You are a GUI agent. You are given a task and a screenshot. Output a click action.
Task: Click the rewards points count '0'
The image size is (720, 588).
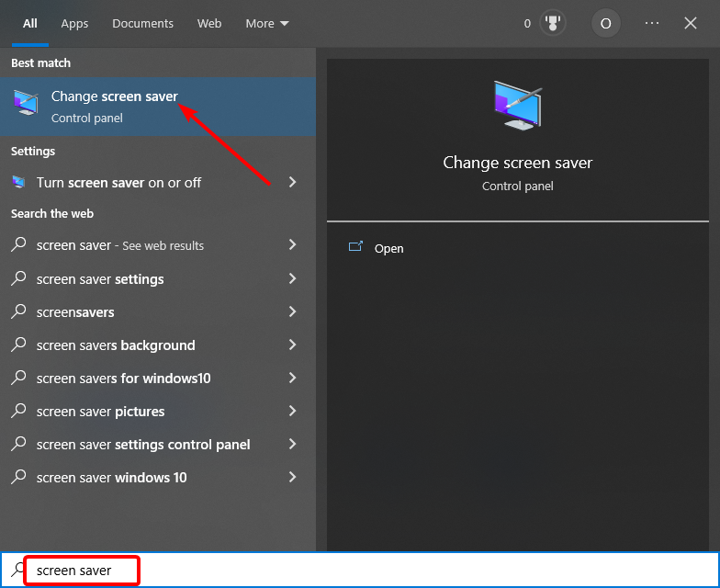click(x=527, y=24)
